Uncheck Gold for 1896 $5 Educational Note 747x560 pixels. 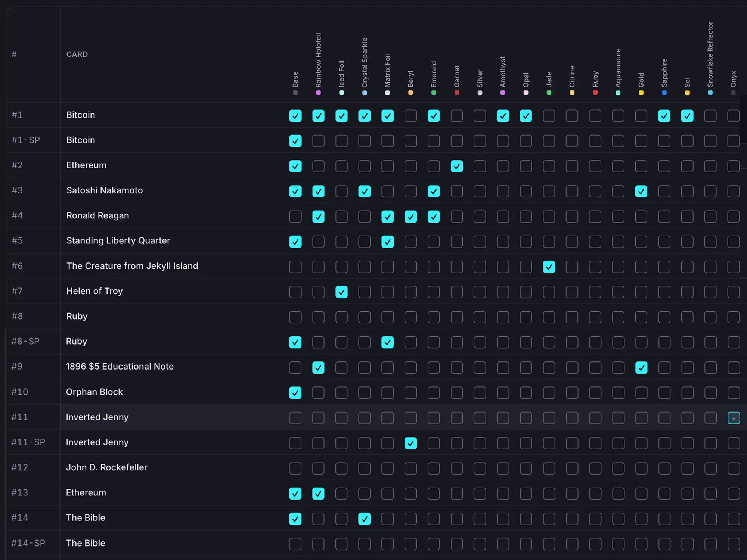pyautogui.click(x=641, y=368)
